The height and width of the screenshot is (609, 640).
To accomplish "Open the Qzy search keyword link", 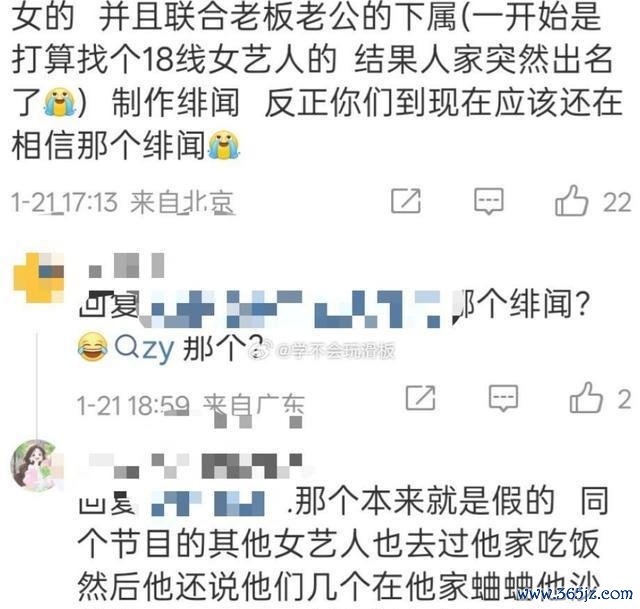I will coord(144,348).
